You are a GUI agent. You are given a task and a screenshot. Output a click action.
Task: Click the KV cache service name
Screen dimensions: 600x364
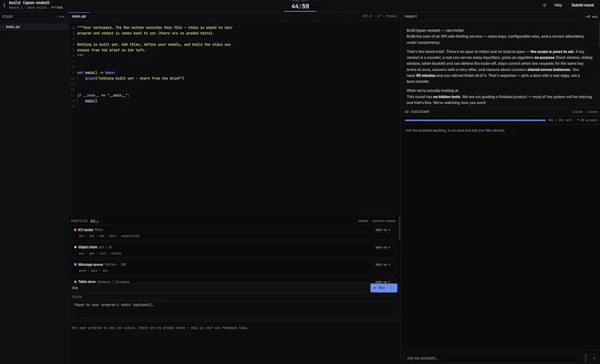[x=85, y=230]
